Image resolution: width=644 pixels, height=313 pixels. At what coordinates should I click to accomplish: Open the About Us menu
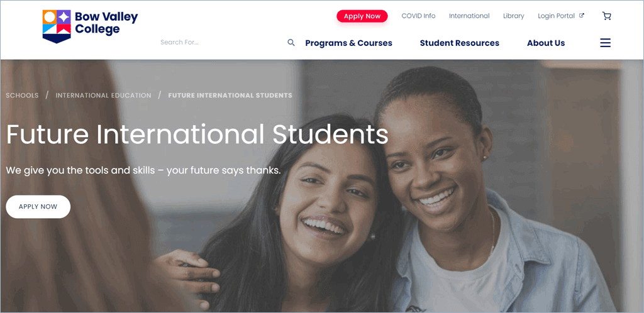coord(546,43)
